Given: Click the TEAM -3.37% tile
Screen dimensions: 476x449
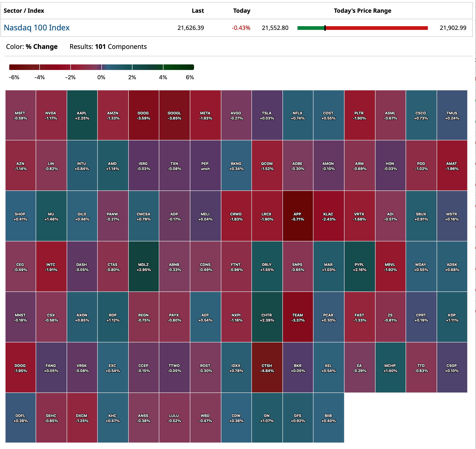Looking at the screenshot, I should pyautogui.click(x=297, y=317).
